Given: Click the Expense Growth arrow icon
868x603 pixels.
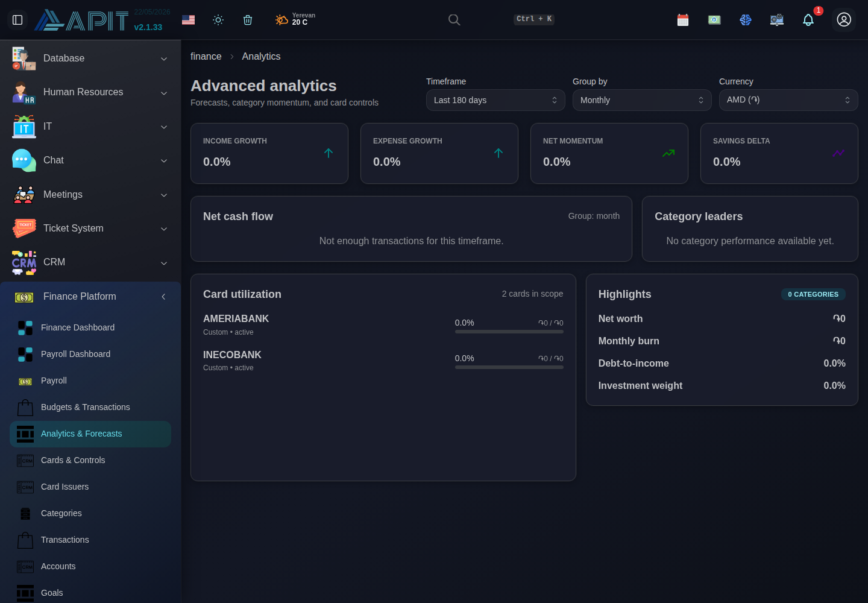Looking at the screenshot, I should (x=498, y=153).
